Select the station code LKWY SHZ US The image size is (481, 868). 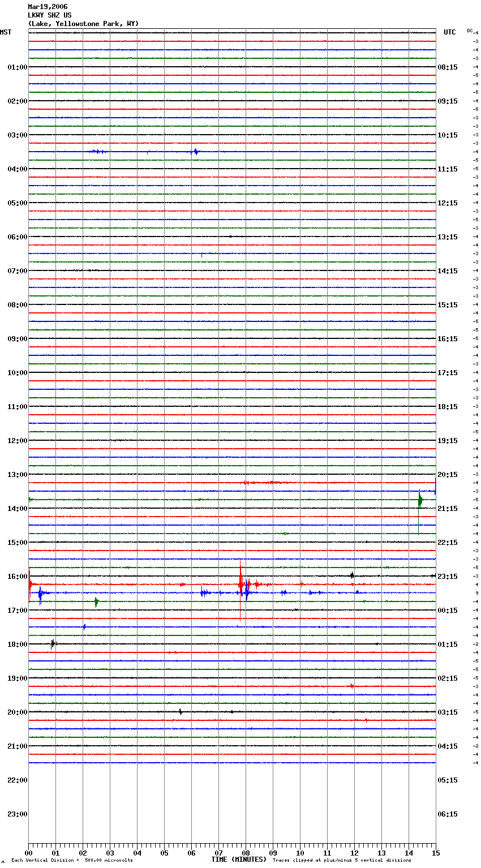tap(50, 15)
